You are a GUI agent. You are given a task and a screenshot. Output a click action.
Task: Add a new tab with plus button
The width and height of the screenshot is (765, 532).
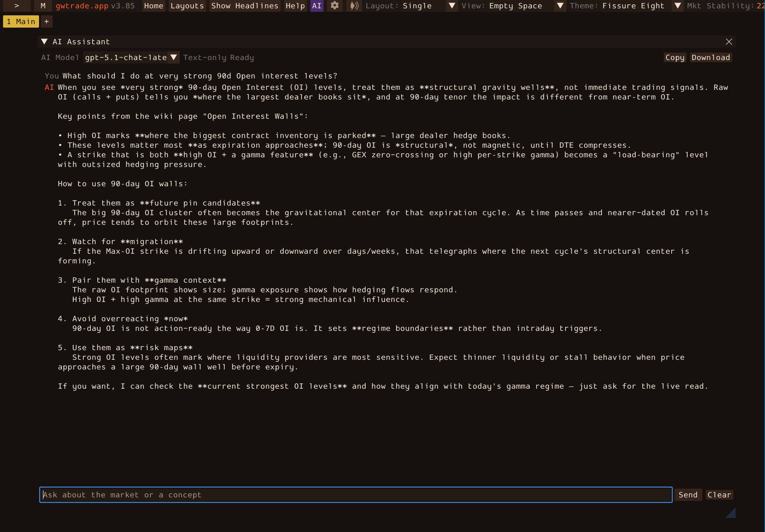tap(46, 21)
